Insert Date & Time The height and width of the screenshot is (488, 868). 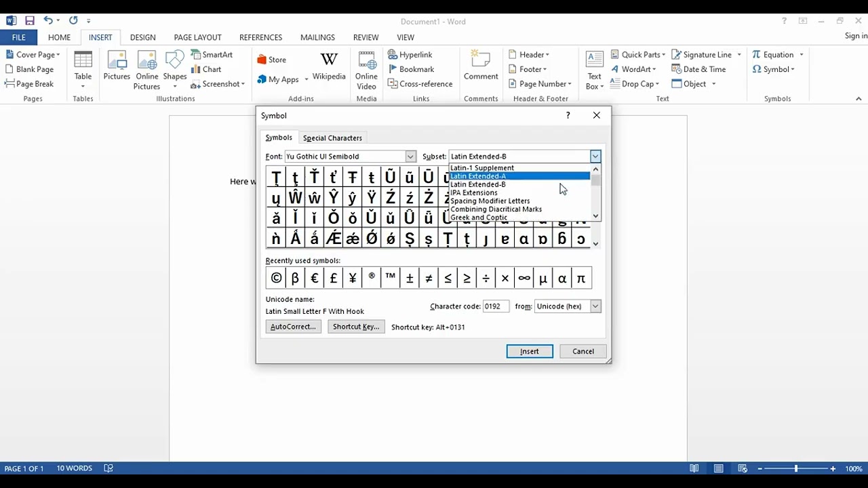(x=698, y=69)
